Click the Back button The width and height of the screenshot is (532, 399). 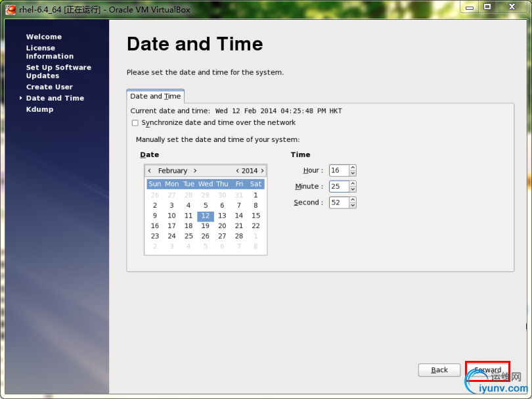(x=439, y=370)
